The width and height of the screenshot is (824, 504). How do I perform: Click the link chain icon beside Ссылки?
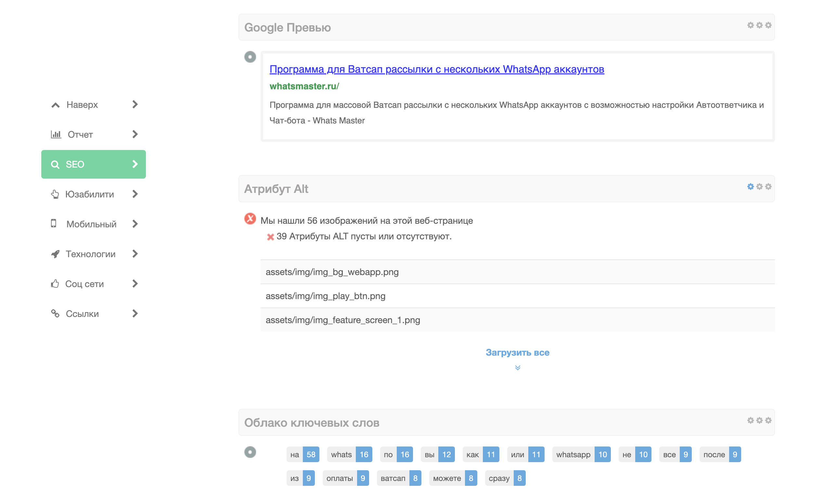(55, 313)
